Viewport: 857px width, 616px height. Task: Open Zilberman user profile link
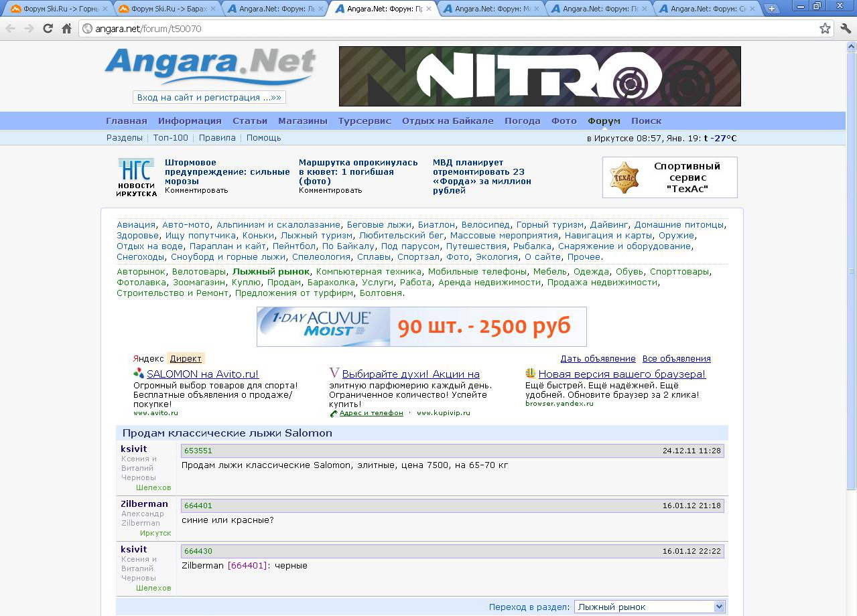[x=145, y=504]
